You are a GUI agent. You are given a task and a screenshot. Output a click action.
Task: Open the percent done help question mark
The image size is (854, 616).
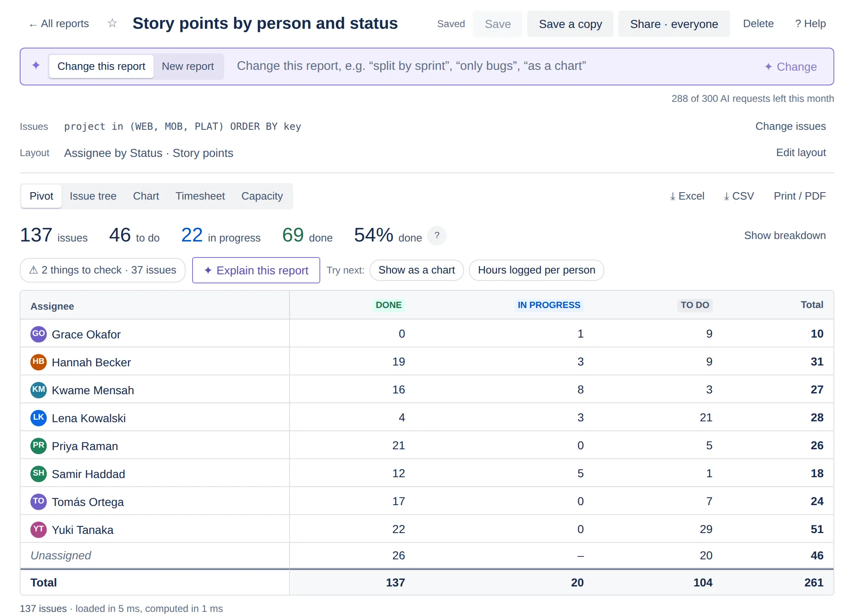tap(437, 236)
